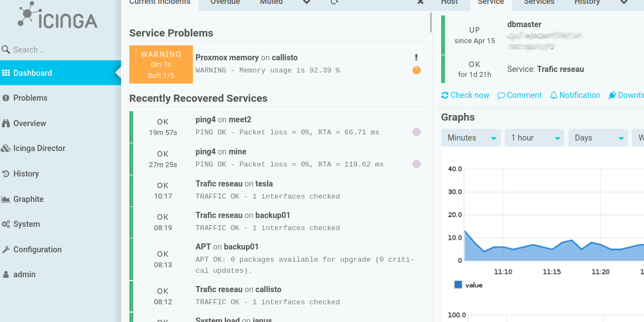Click the orange pie chart for Proxmox memory
Image resolution: width=644 pixels, height=322 pixels.
tap(416, 70)
